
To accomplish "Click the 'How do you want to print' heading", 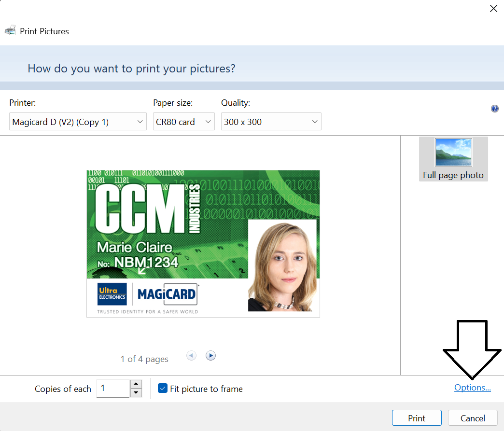I will pyautogui.click(x=131, y=69).
